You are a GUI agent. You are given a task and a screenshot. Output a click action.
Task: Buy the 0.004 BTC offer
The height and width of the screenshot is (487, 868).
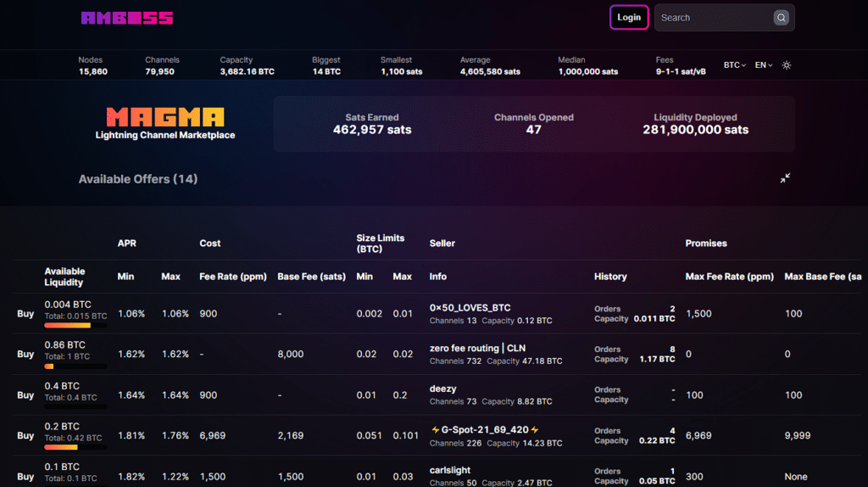25,314
